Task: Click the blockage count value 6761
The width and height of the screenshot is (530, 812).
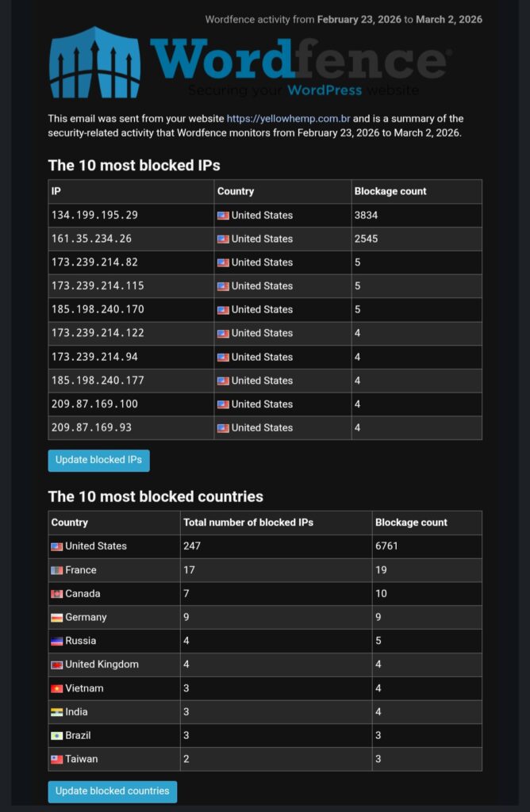Action: (388, 546)
